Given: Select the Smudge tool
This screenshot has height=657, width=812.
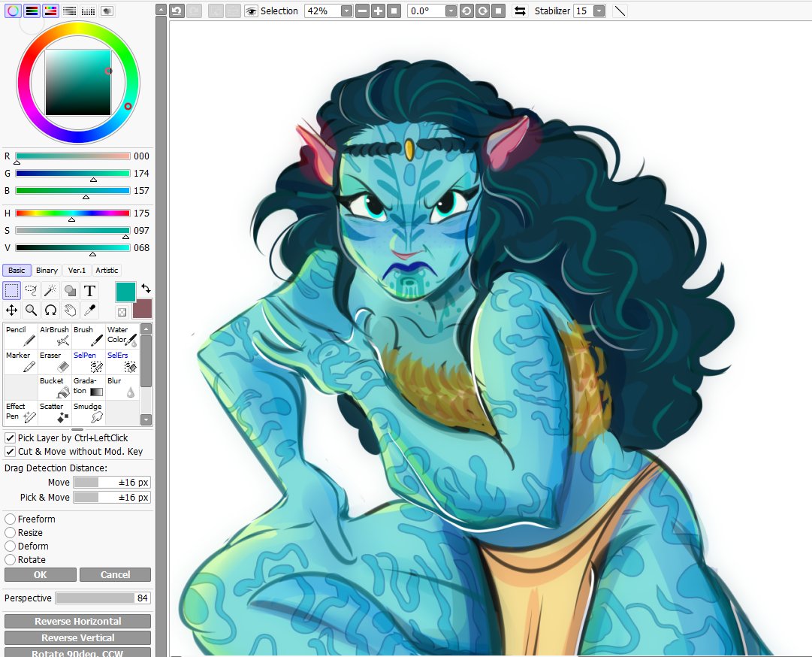Looking at the screenshot, I should [88, 413].
